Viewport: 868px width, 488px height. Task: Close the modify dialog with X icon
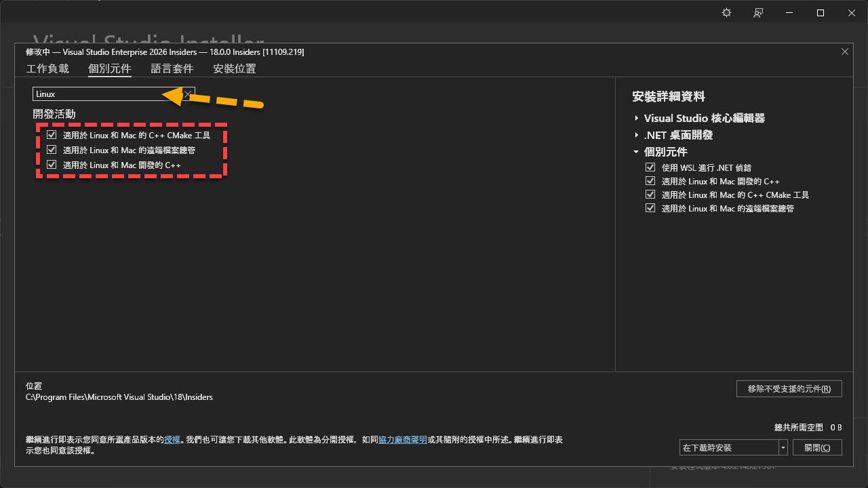pyautogui.click(x=844, y=52)
